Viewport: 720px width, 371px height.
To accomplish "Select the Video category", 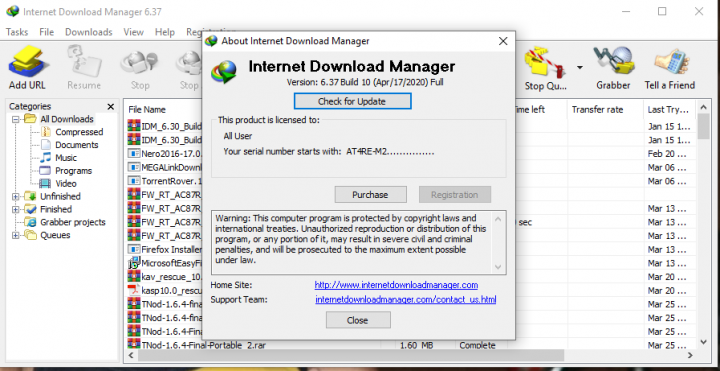I will coord(66,184).
